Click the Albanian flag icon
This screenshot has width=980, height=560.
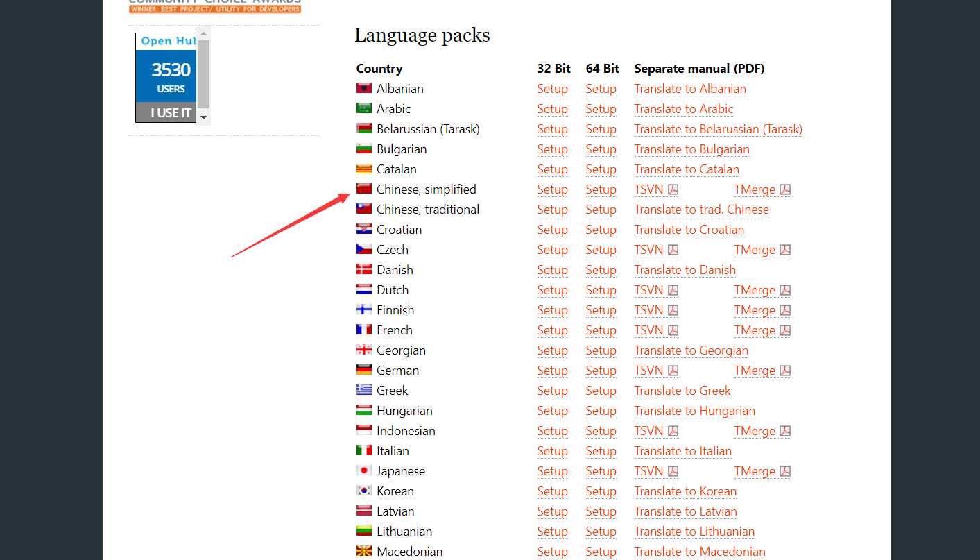pyautogui.click(x=364, y=88)
